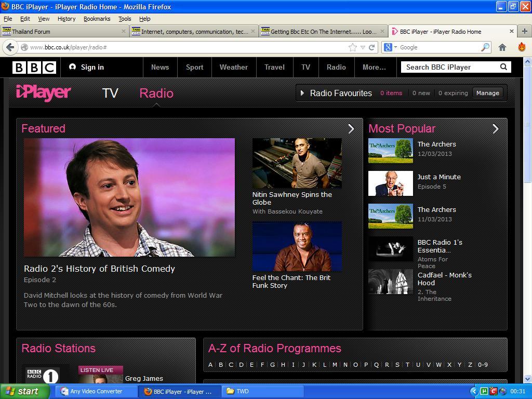This screenshot has width=532, height=399.
Task: Click the Firefox back arrow button
Action: coord(10,47)
